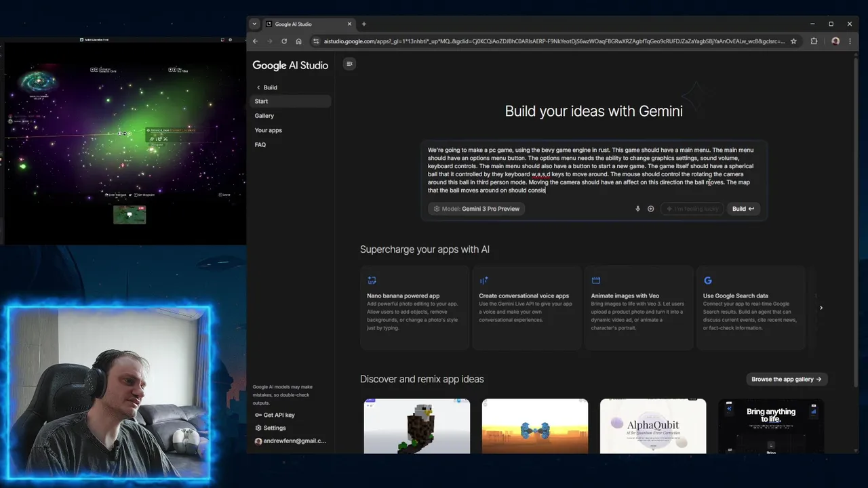This screenshot has height=488, width=868.
Task: Click Set Waypoint in the galaxy map
Action: point(145,195)
